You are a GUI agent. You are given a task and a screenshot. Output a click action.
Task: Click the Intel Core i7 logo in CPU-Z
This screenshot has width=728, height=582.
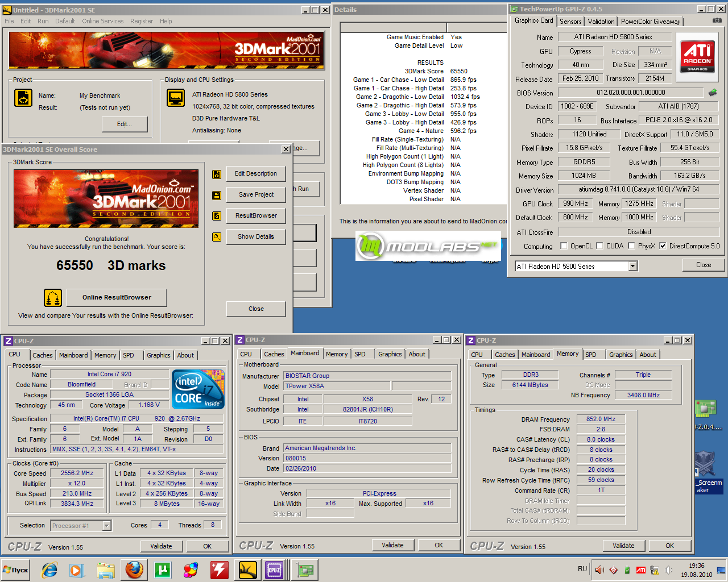[198, 389]
